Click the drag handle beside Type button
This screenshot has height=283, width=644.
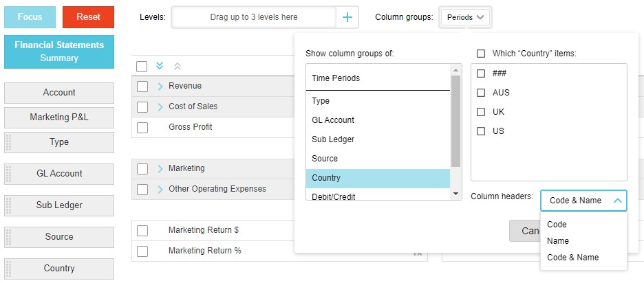click(x=9, y=142)
